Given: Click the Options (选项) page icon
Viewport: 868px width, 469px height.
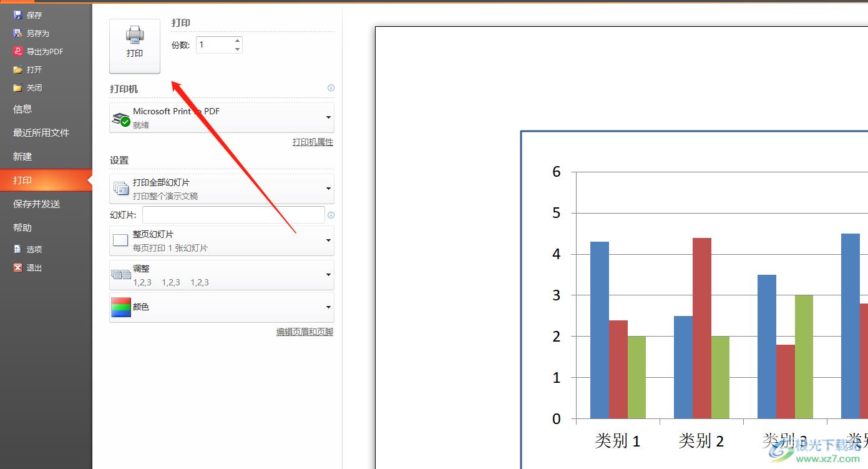Looking at the screenshot, I should tap(18, 249).
